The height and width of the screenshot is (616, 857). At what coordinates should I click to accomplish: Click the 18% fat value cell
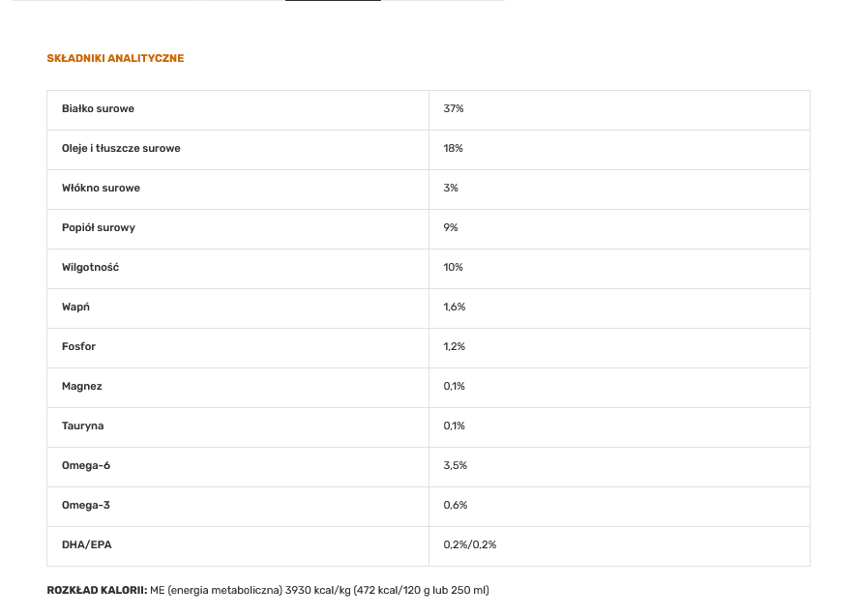454,149
